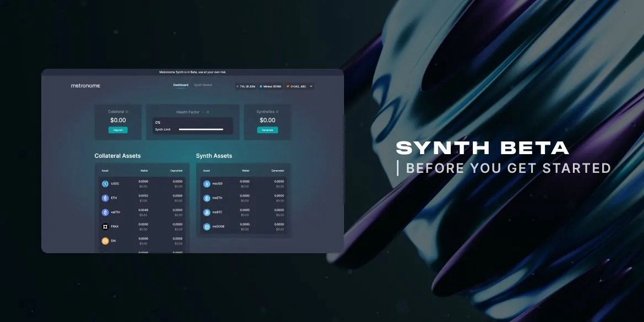Click the Collateral info icon
The height and width of the screenshot is (322, 644).
pyautogui.click(x=127, y=112)
